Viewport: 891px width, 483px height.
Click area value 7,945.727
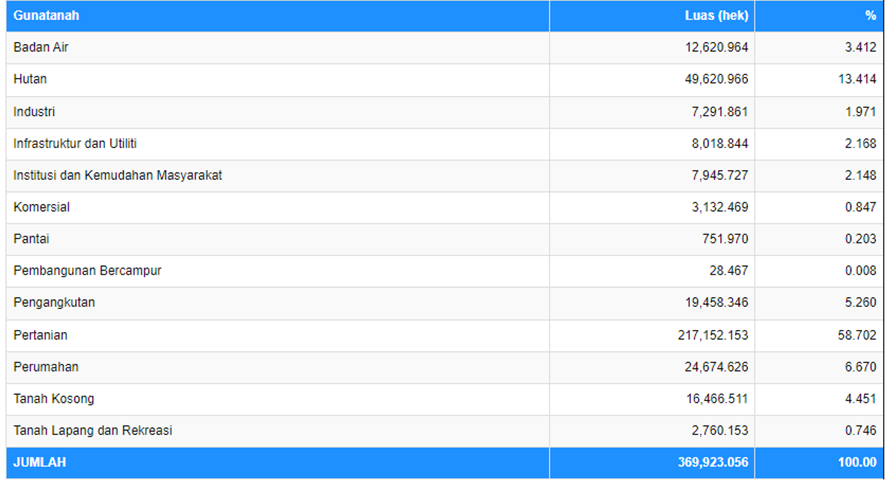pyautogui.click(x=720, y=175)
